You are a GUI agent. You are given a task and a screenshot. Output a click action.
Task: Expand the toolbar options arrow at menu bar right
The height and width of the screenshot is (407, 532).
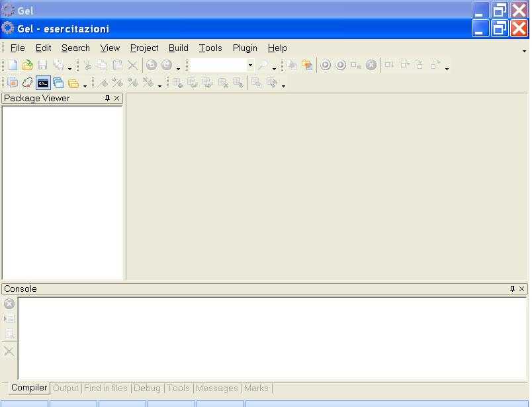coord(525,50)
